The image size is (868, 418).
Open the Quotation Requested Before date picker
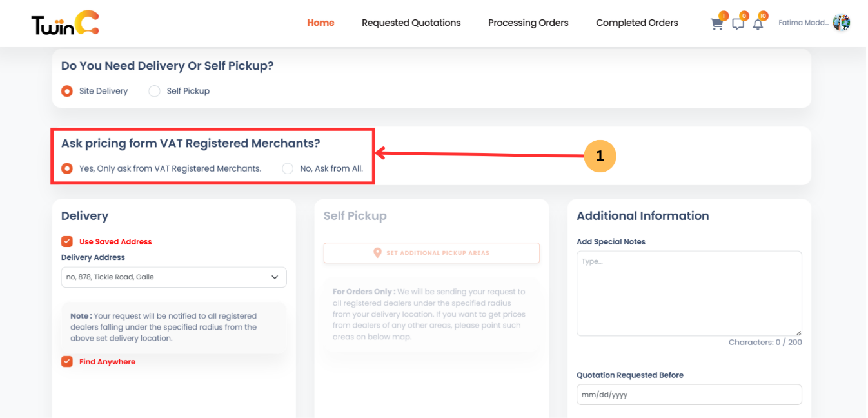(x=689, y=394)
